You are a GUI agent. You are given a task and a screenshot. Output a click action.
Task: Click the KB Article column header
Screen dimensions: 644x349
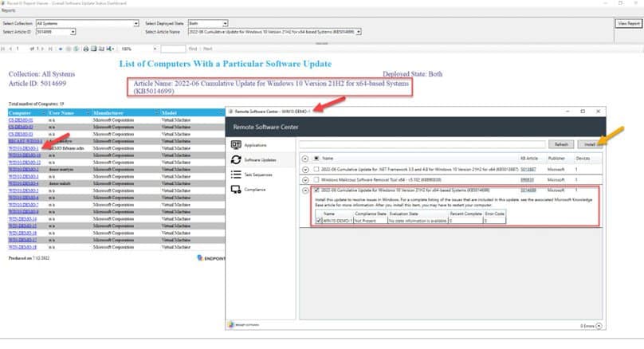point(529,158)
